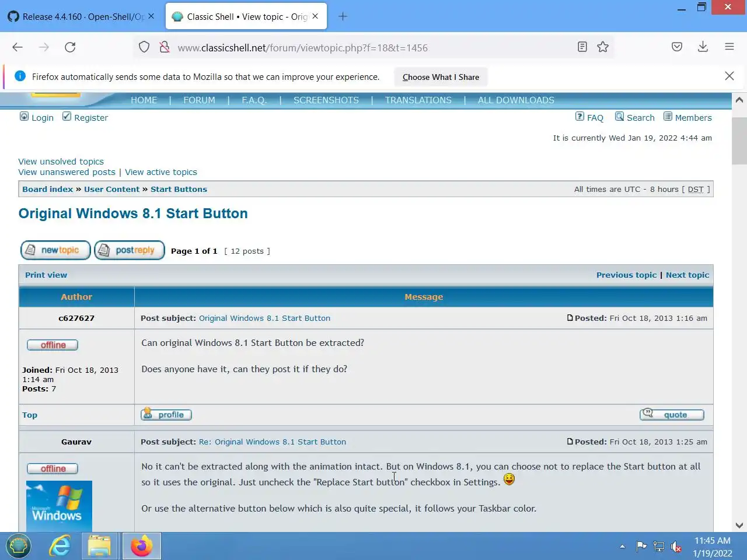The width and height of the screenshot is (747, 560).
Task: Open Print view
Action: (x=46, y=275)
